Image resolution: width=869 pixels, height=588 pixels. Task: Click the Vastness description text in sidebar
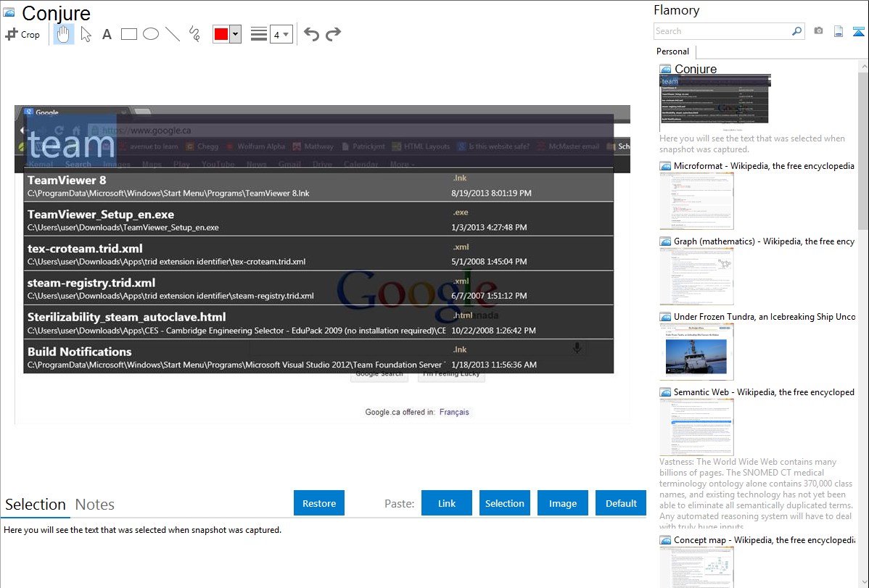756,494
